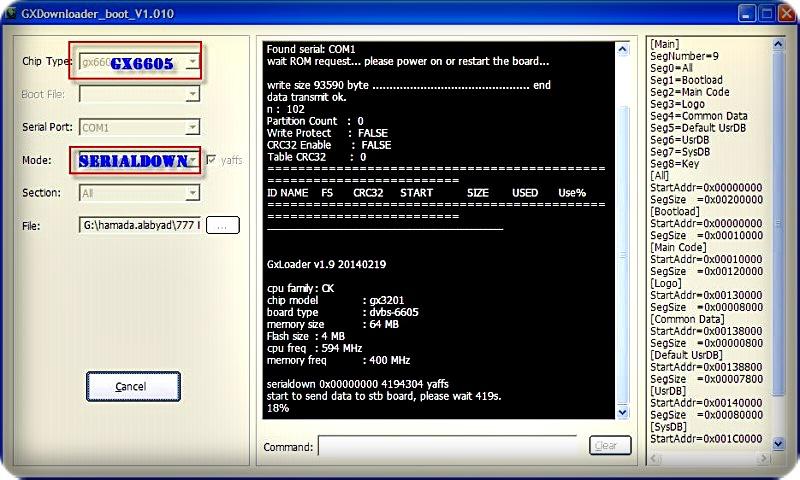Click the 'SegSize =0x00120000' line
This screenshot has height=480, width=800.
click(707, 271)
